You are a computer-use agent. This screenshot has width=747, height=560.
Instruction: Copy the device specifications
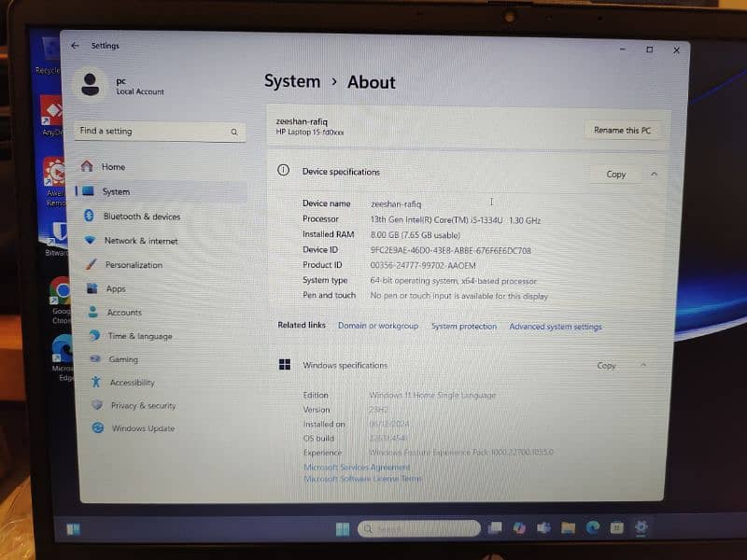point(616,175)
